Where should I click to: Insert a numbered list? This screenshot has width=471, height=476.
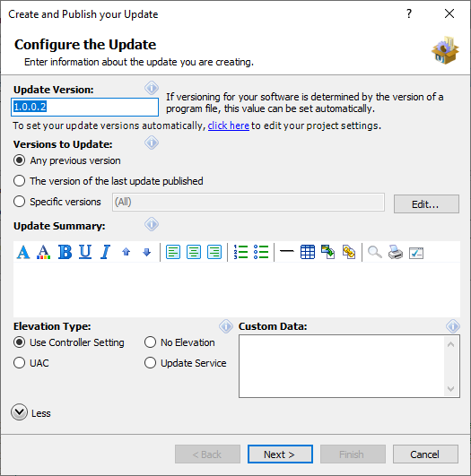(x=240, y=252)
